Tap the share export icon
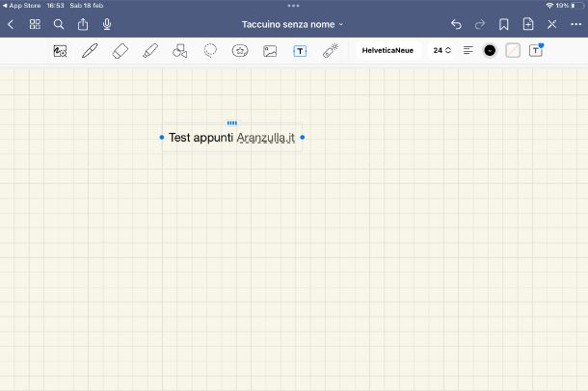Viewport: 588px width, 391px height. tap(83, 24)
